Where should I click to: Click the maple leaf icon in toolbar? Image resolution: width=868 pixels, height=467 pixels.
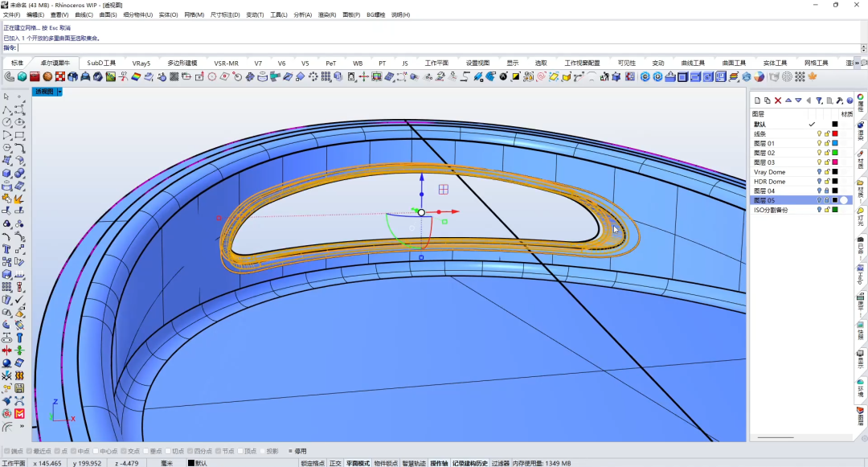[x=813, y=77]
